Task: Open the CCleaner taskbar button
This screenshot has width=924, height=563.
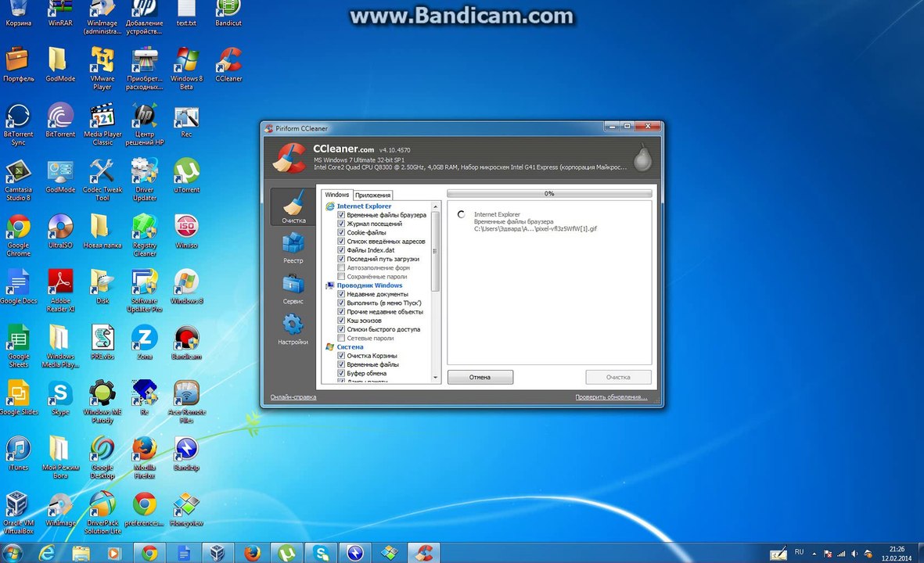Action: coord(424,553)
